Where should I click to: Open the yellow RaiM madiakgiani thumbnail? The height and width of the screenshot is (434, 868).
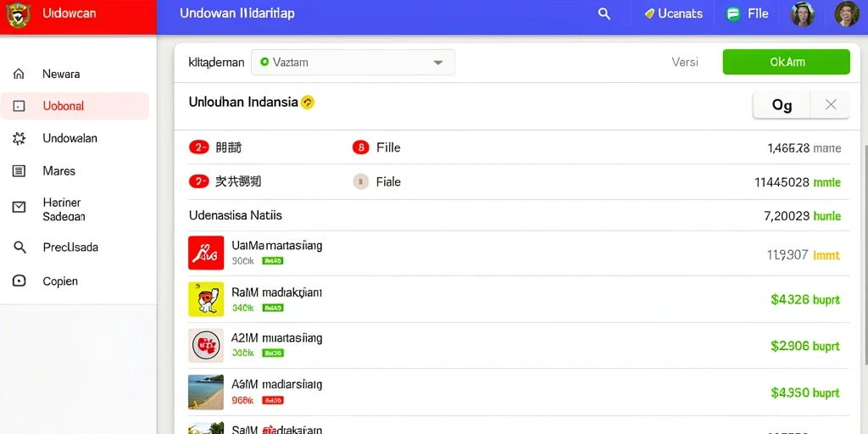206,299
